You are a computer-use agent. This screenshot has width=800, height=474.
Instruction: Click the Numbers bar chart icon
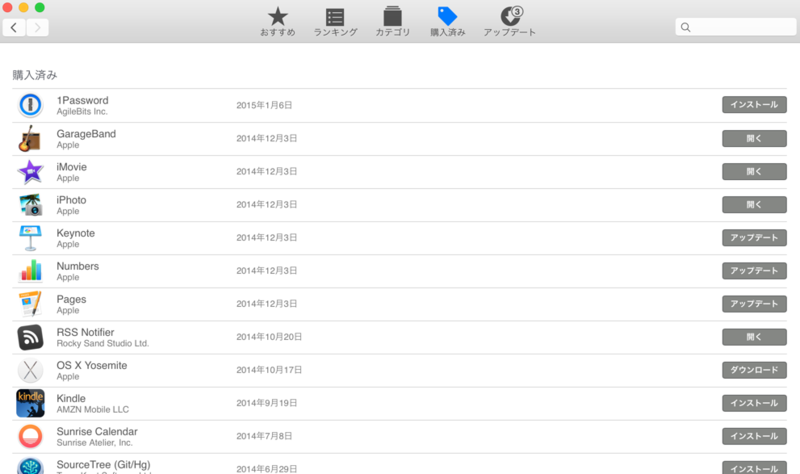pos(30,270)
